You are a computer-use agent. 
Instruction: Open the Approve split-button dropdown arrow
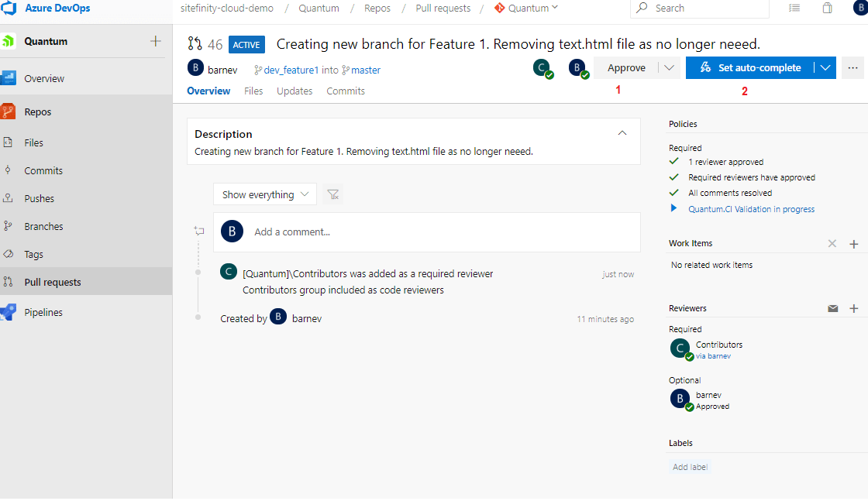click(668, 67)
